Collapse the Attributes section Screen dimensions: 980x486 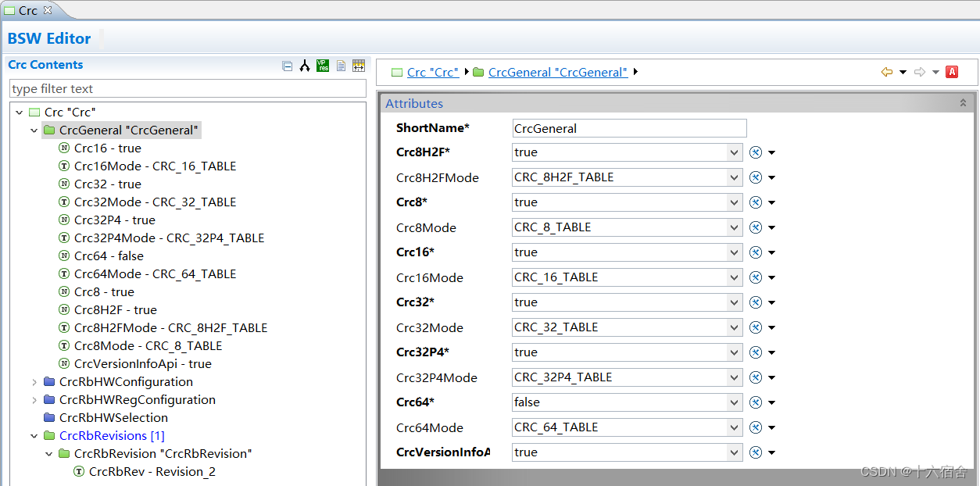(x=963, y=103)
